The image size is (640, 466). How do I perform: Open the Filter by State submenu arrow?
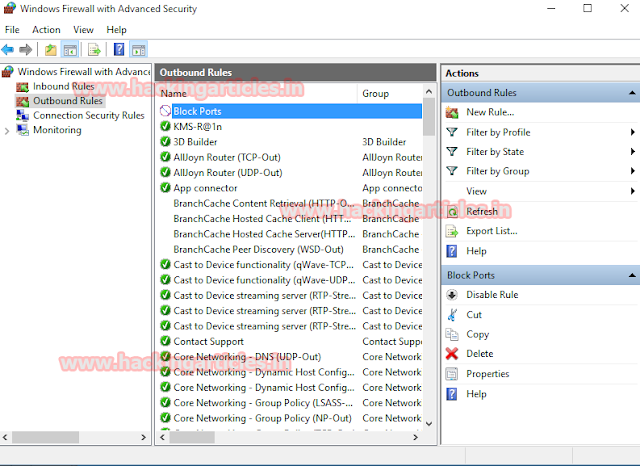pos(632,152)
